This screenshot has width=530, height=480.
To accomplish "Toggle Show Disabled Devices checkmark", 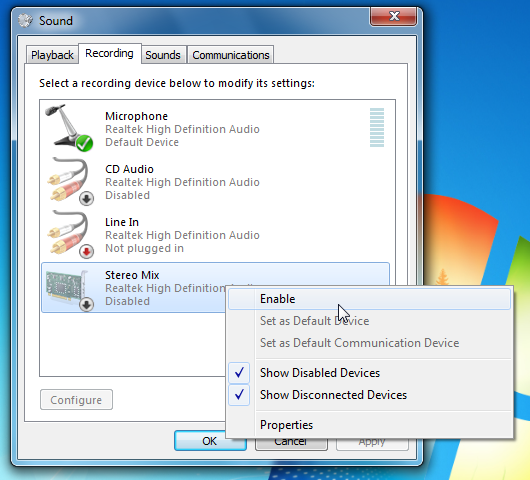I will [239, 373].
